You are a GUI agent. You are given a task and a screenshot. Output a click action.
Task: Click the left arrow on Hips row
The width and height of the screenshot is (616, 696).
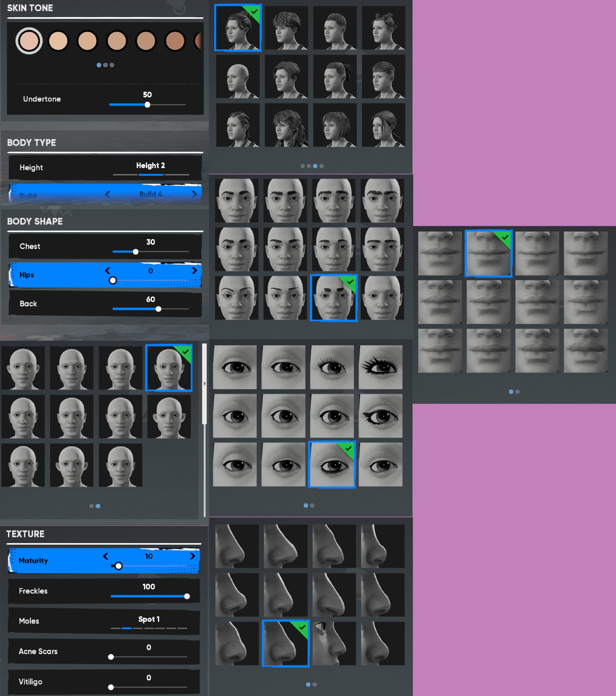(107, 271)
